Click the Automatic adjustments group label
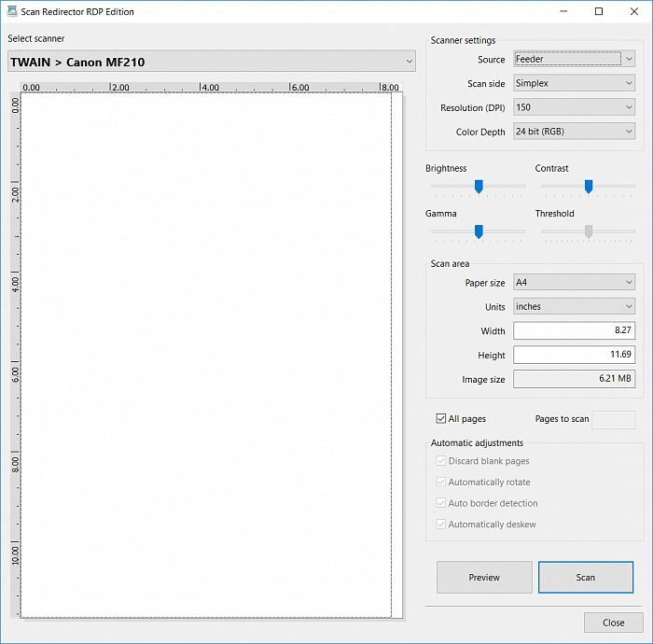Viewport: 653px width, 644px height. (477, 442)
